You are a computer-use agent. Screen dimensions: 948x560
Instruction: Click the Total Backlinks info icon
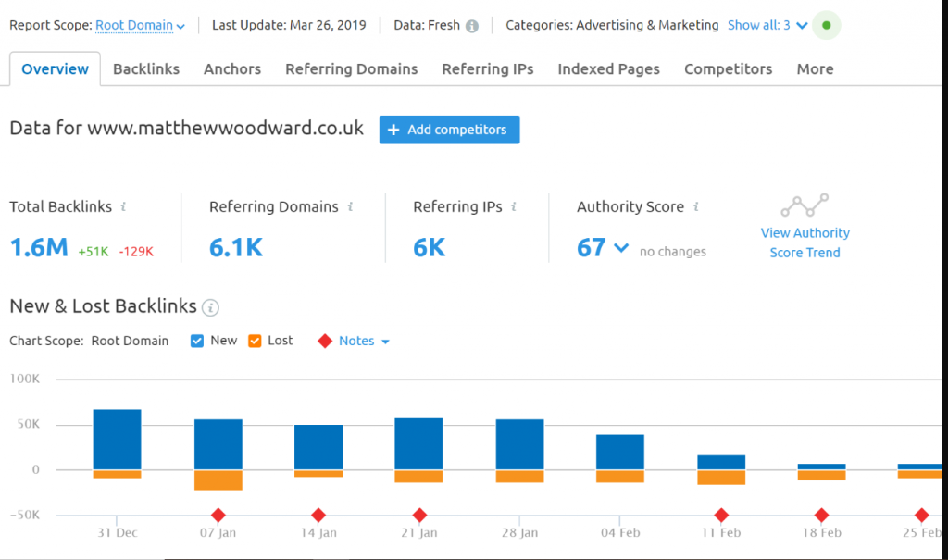(124, 207)
